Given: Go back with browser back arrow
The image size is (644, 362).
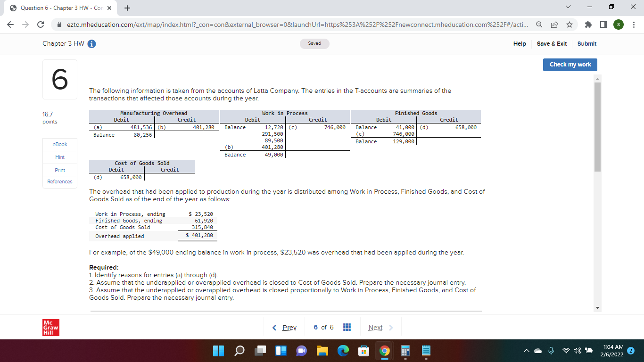Looking at the screenshot, I should tap(10, 24).
